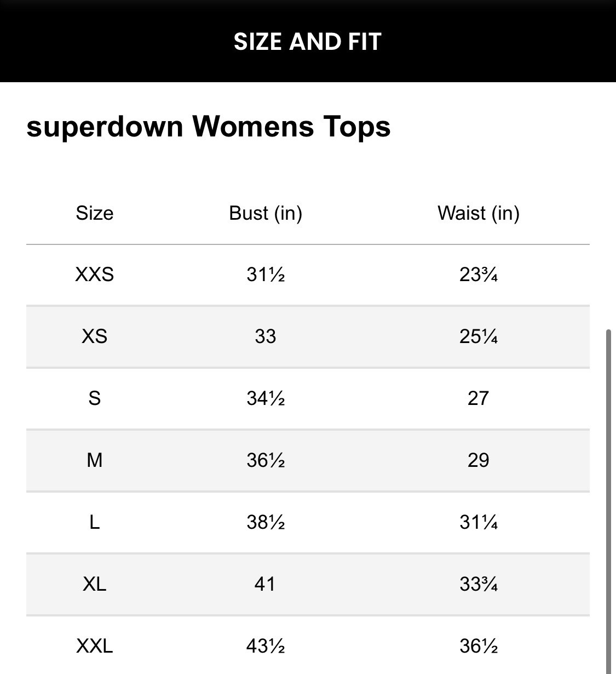Click the L size label
This screenshot has width=616, height=674.
(x=95, y=522)
